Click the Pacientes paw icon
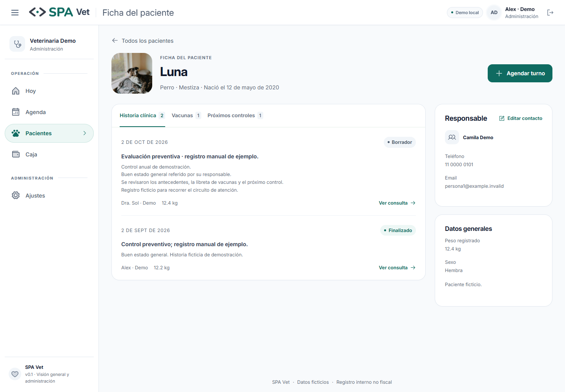 16,133
